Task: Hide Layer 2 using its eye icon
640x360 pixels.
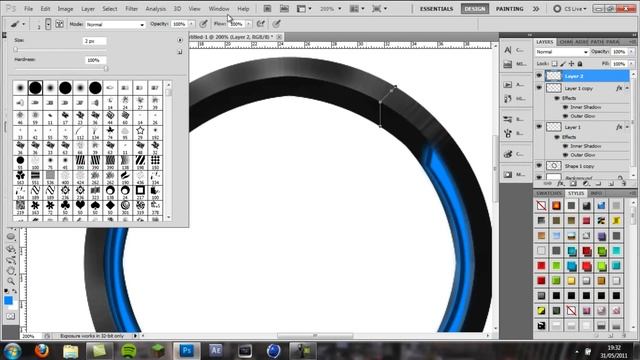Action: [x=539, y=76]
